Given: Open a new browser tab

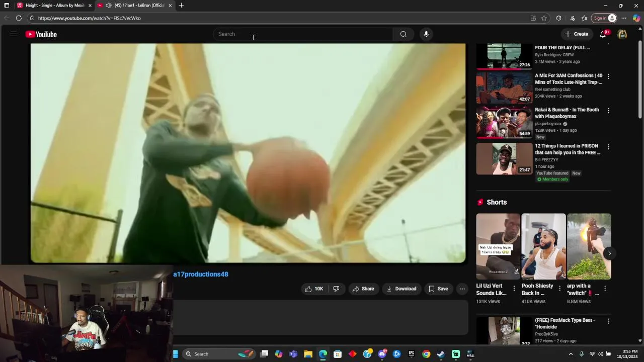Looking at the screenshot, I should tap(181, 6).
